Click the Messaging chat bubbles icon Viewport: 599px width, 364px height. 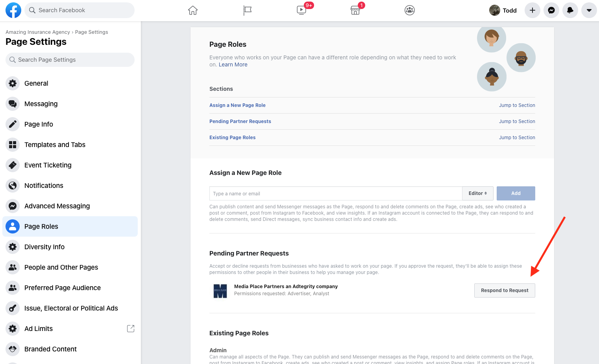pyautogui.click(x=13, y=104)
